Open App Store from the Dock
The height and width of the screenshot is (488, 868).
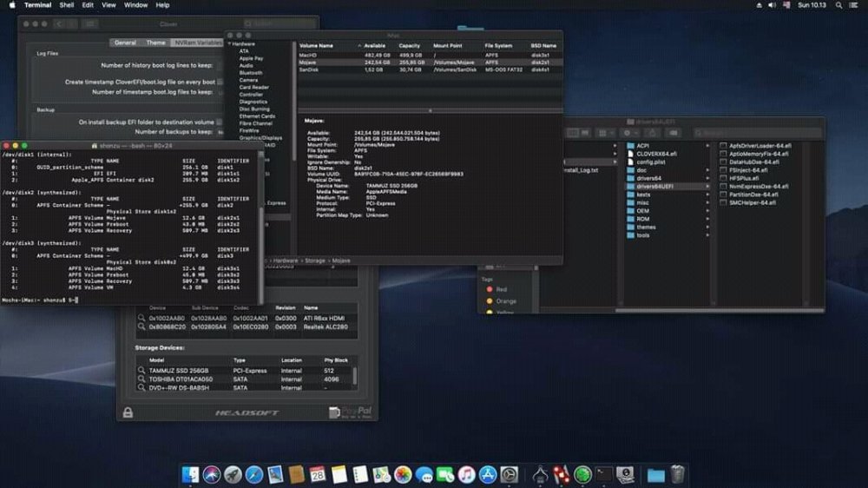point(488,475)
